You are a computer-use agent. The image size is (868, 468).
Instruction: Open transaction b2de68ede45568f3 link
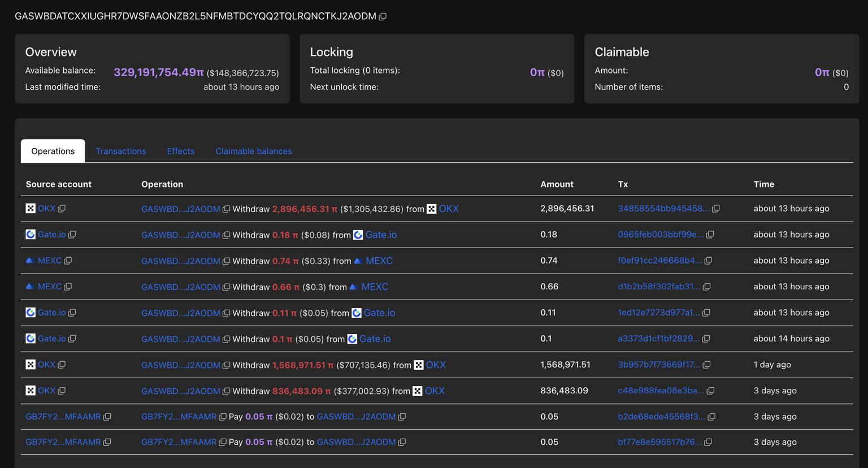[661, 417]
